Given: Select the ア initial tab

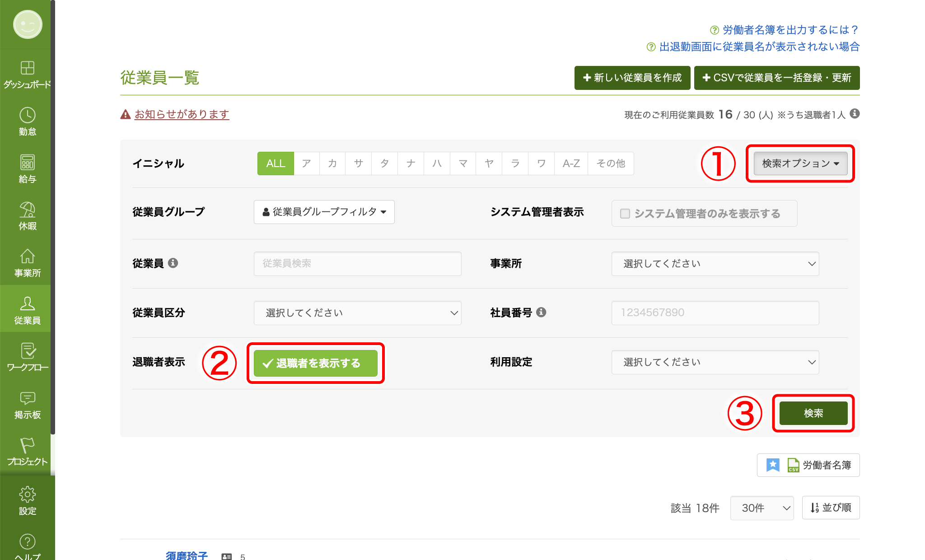Looking at the screenshot, I should coord(307,163).
